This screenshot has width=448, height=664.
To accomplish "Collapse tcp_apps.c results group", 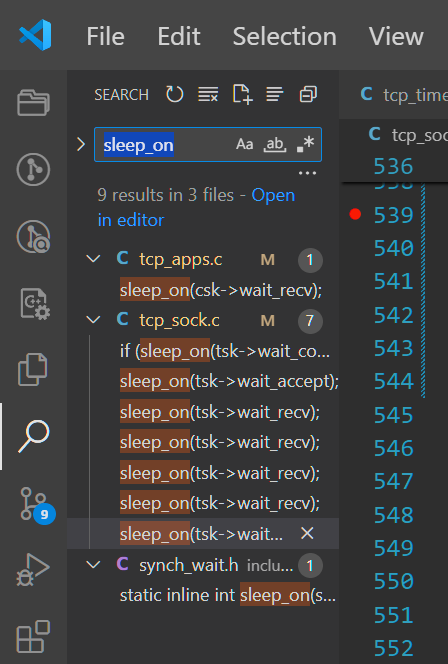I will pos(93,259).
